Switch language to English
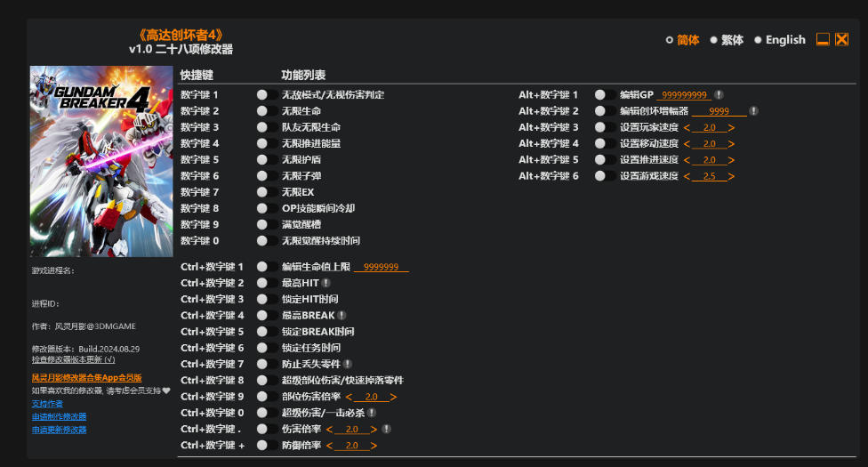Image resolution: width=868 pixels, height=467 pixels. [x=780, y=40]
